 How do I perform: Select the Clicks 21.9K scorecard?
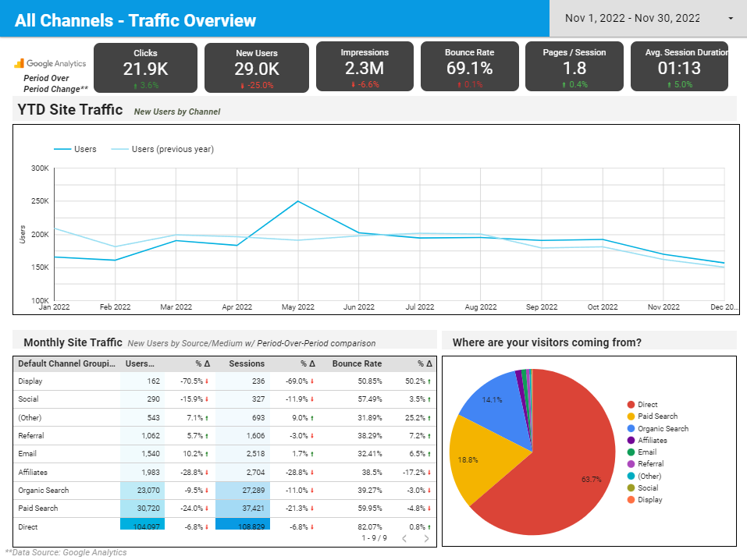pyautogui.click(x=145, y=68)
